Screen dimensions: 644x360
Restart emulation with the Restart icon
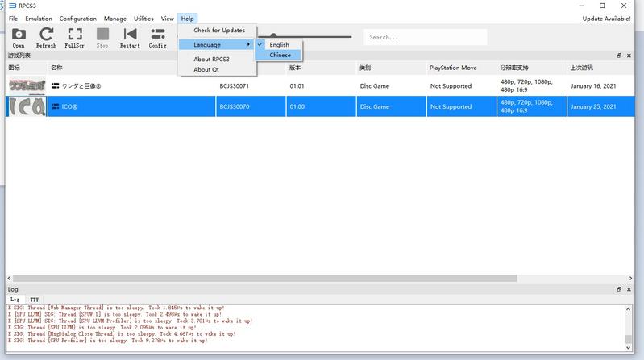130,38
